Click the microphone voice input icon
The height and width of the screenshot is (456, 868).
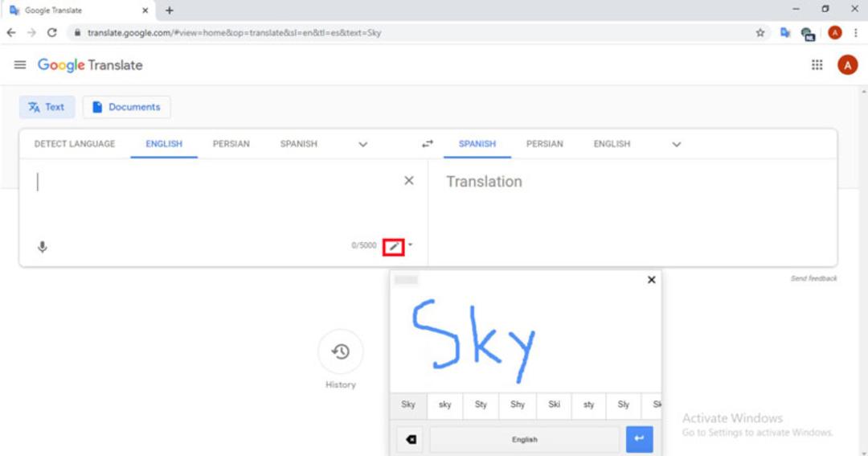tap(42, 247)
